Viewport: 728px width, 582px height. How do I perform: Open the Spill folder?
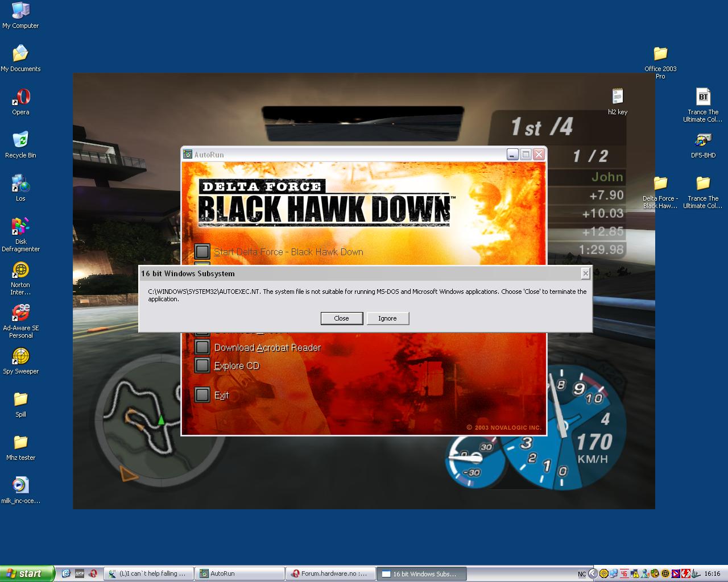coord(20,404)
